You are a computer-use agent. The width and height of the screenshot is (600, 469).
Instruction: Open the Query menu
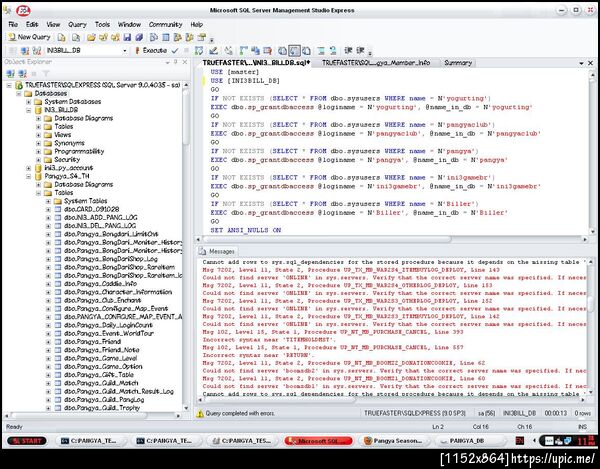click(77, 24)
